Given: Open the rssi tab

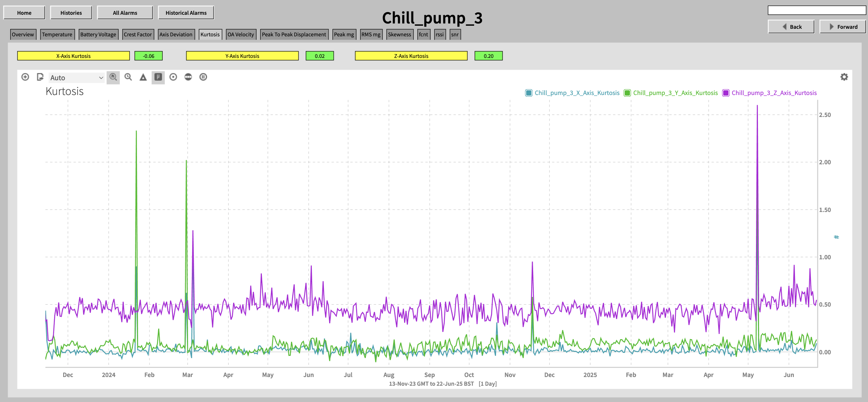Looking at the screenshot, I should click(440, 34).
